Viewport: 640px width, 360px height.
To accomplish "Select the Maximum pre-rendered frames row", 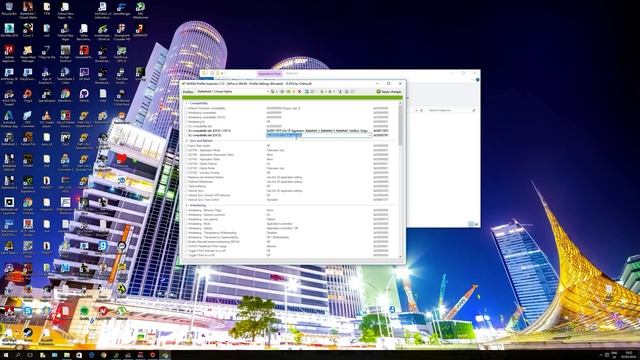I will click(x=290, y=177).
